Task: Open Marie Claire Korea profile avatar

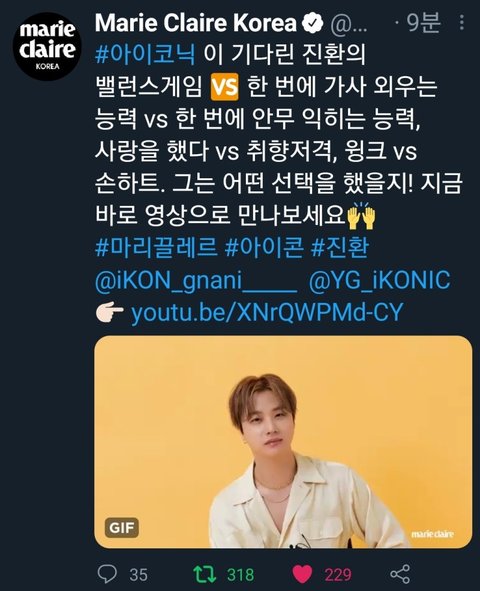Action: click(x=47, y=46)
